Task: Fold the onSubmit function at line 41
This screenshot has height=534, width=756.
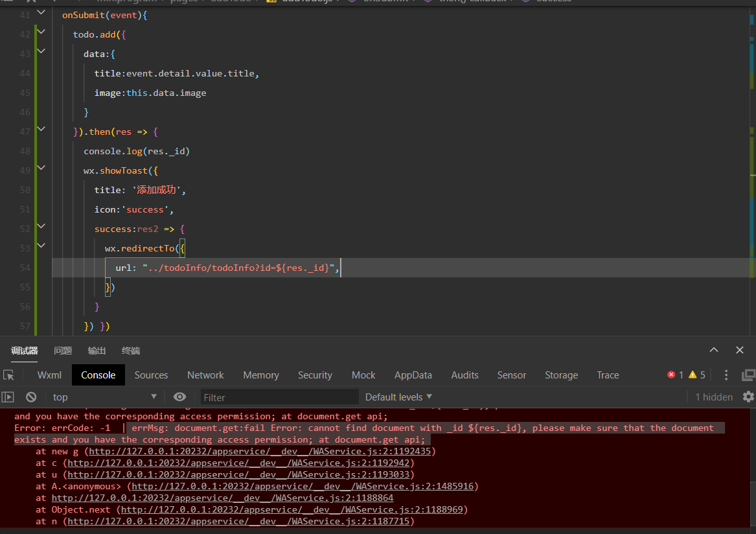Action: [x=41, y=12]
